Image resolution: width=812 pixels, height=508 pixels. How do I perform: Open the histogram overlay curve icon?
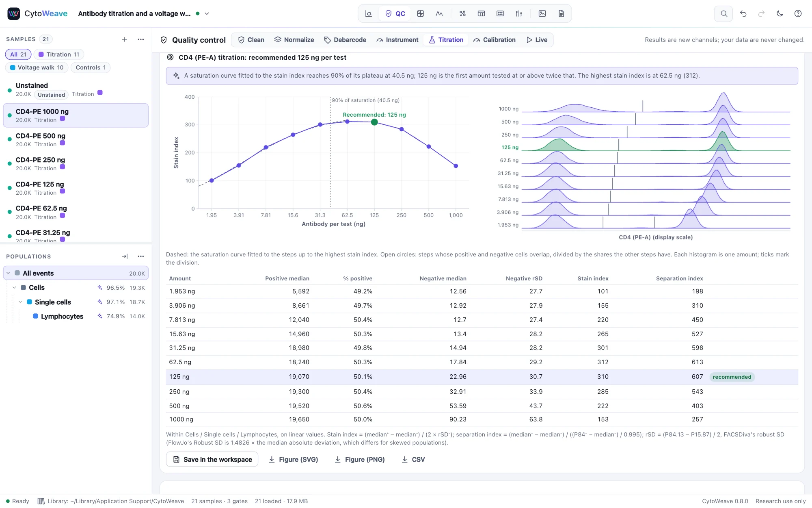[439, 13]
